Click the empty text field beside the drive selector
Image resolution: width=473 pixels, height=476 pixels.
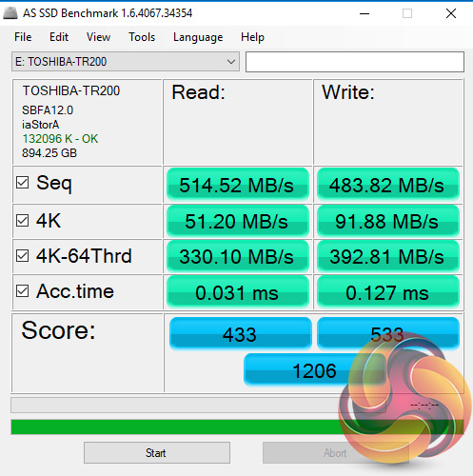click(x=355, y=62)
